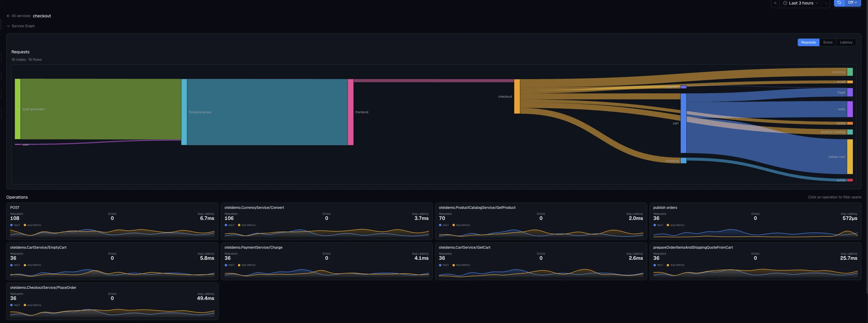Filter spans by the POST operation
This screenshot has width=868, height=323.
point(112,221)
